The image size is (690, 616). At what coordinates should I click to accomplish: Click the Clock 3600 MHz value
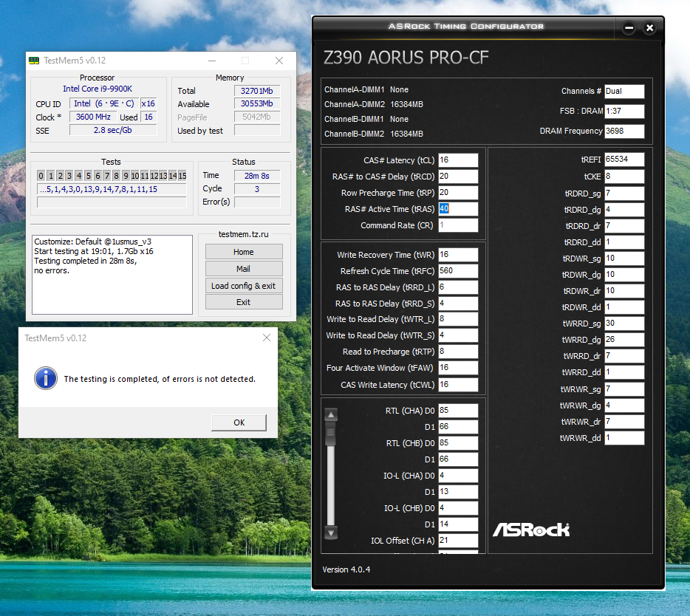click(93, 117)
